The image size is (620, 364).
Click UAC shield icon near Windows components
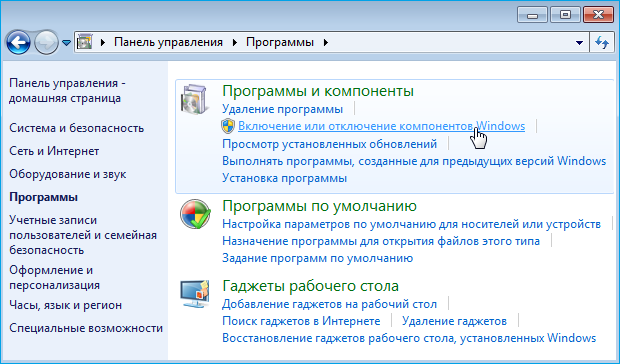(x=228, y=126)
